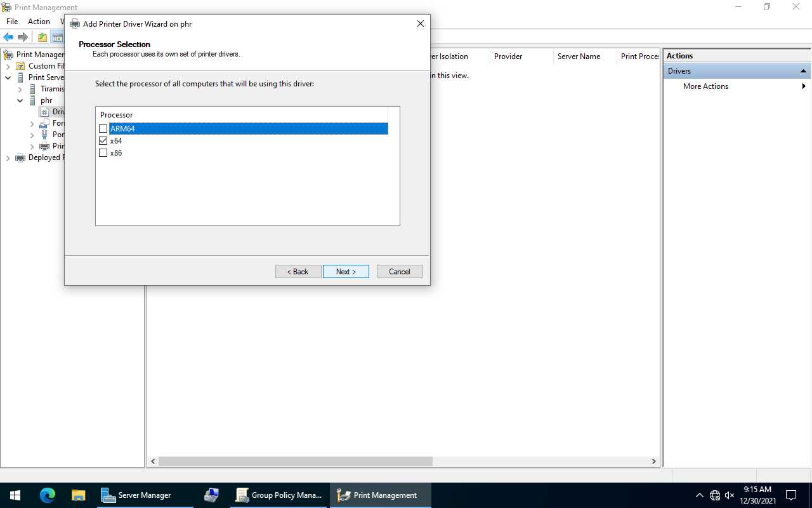Image resolution: width=812 pixels, height=508 pixels.
Task: Check the x86 processor checkbox
Action: click(x=103, y=153)
